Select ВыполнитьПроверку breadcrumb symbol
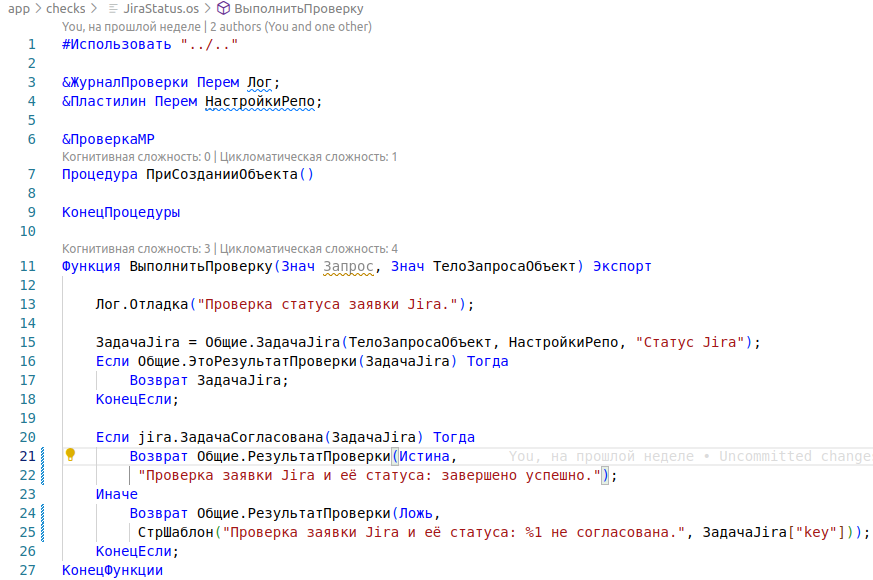This screenshot has height=580, width=873. click(x=299, y=8)
